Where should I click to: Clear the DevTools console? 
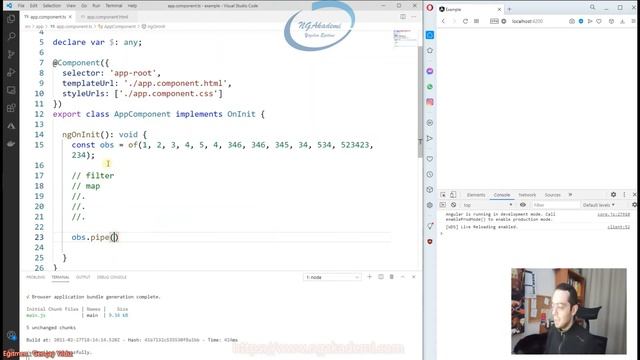pyautogui.click(x=453, y=205)
